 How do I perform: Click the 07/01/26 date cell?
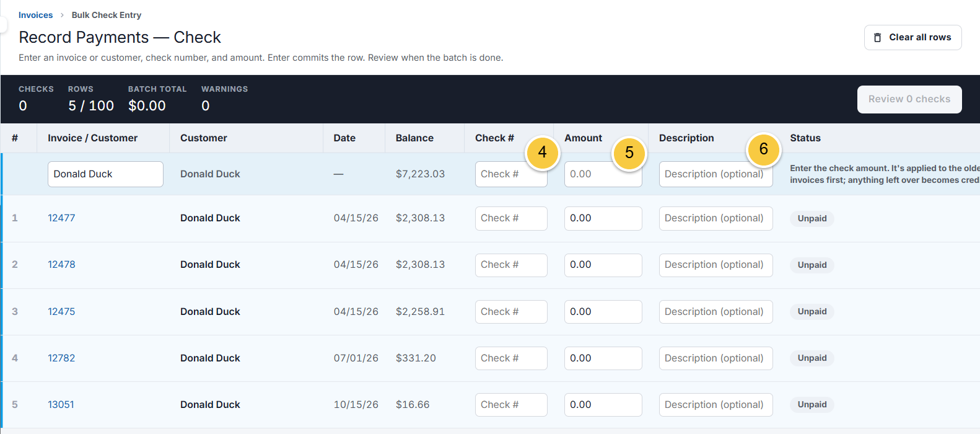tap(356, 358)
